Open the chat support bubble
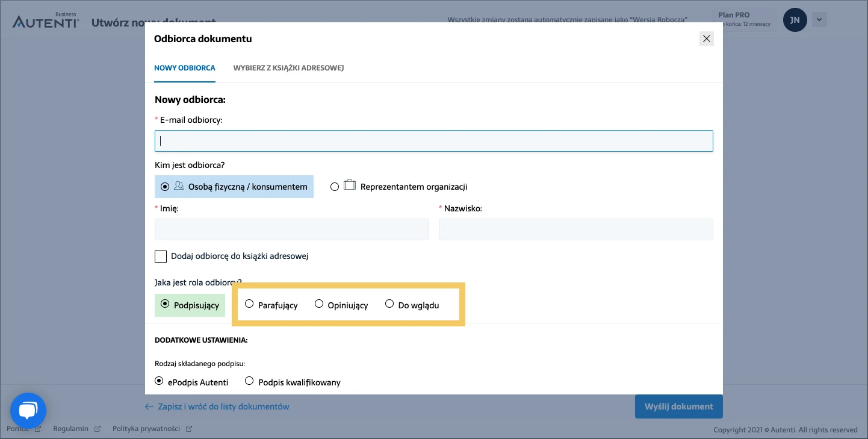This screenshot has height=439, width=868. point(28,411)
